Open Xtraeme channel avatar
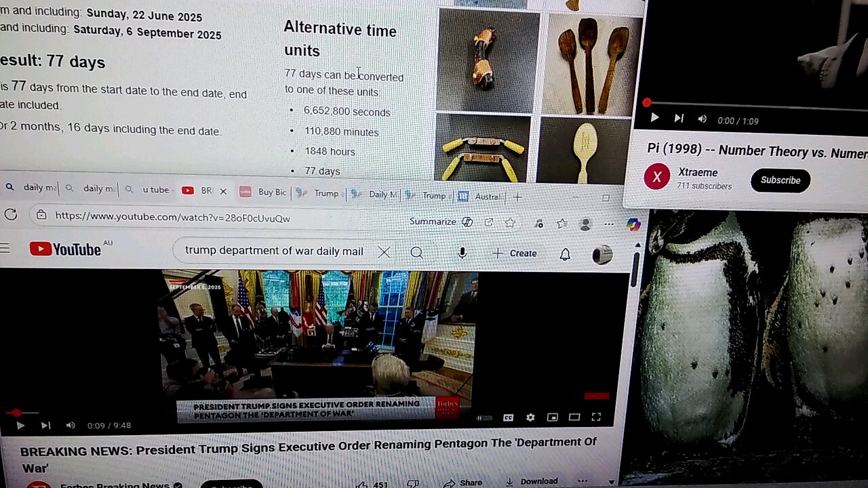 pos(656,178)
